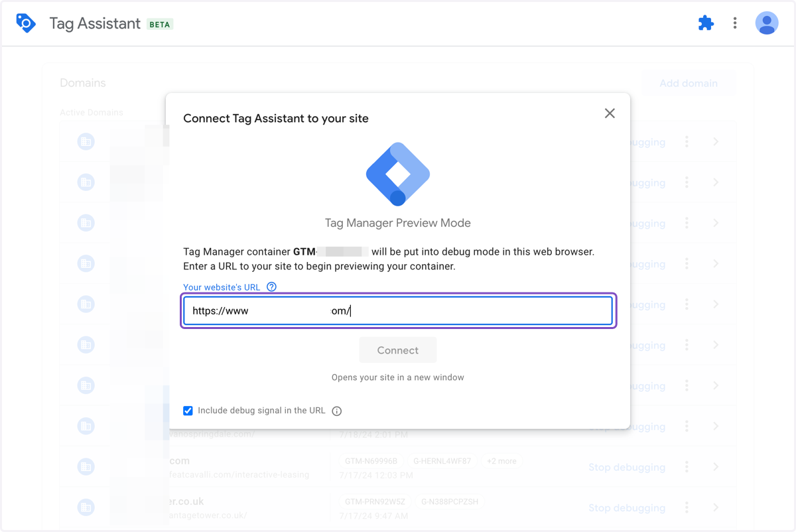Click the BETA badge
The width and height of the screenshot is (796, 532).
(160, 25)
